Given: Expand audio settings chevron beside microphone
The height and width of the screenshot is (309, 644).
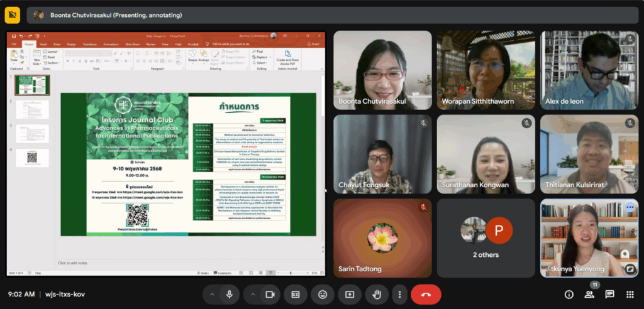Looking at the screenshot, I should coord(212,294).
